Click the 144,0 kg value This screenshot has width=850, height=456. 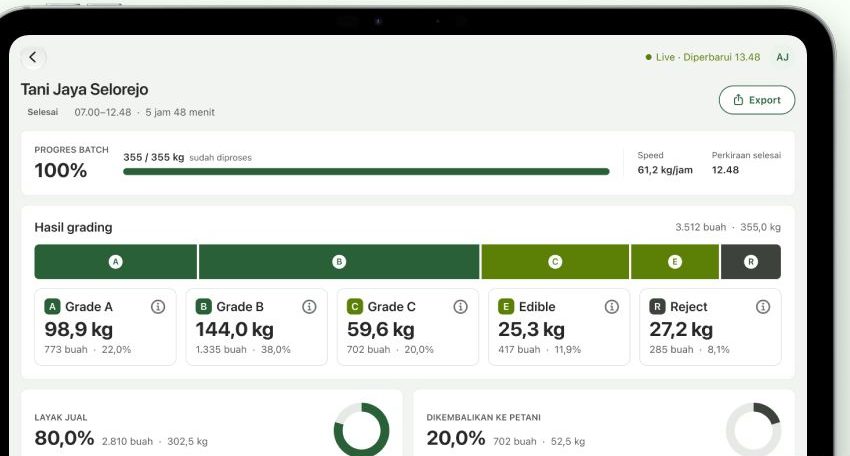click(x=235, y=330)
